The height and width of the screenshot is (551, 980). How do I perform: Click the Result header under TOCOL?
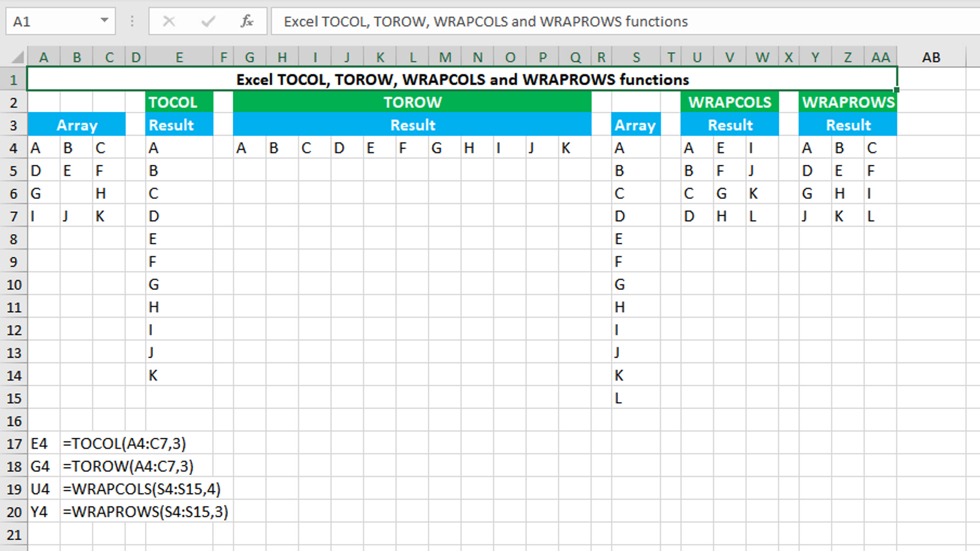click(179, 125)
